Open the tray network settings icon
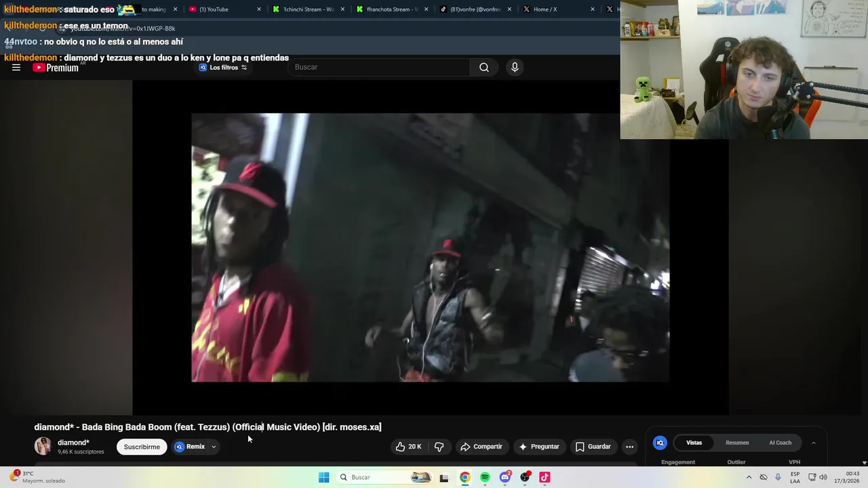 [x=812, y=477]
